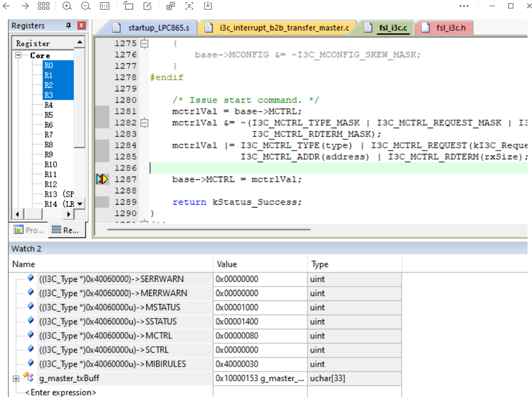
Task: Click the zoom out magnifier icon
Action: (x=86, y=6)
